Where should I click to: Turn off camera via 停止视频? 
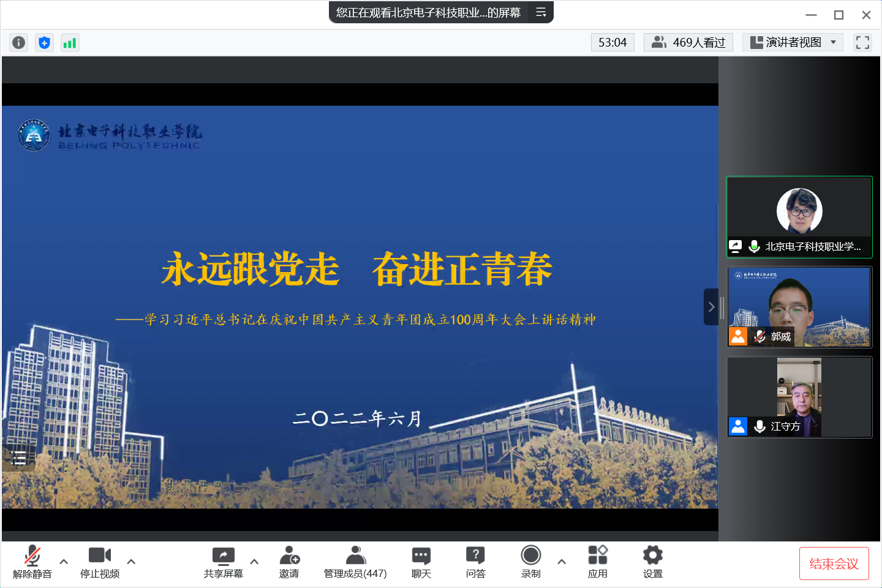[x=99, y=561]
